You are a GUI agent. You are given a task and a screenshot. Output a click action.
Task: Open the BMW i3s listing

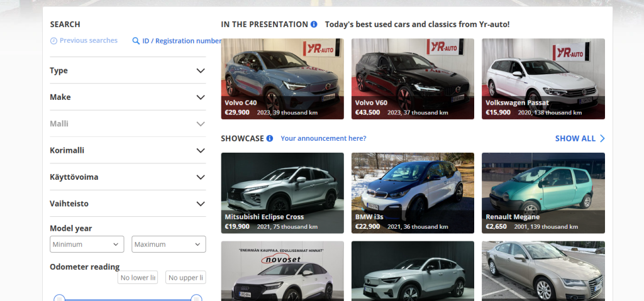coord(413,193)
